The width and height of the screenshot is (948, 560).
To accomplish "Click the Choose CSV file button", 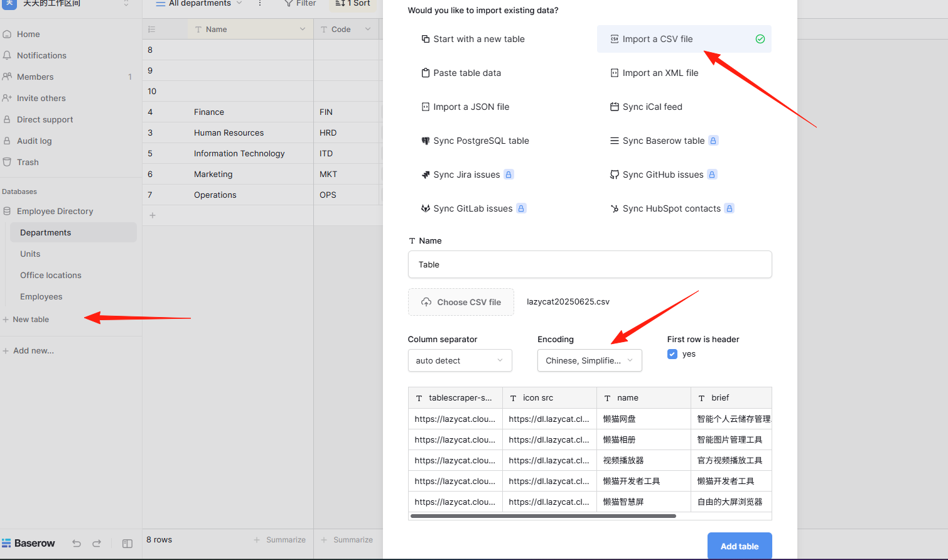I will tap(461, 302).
